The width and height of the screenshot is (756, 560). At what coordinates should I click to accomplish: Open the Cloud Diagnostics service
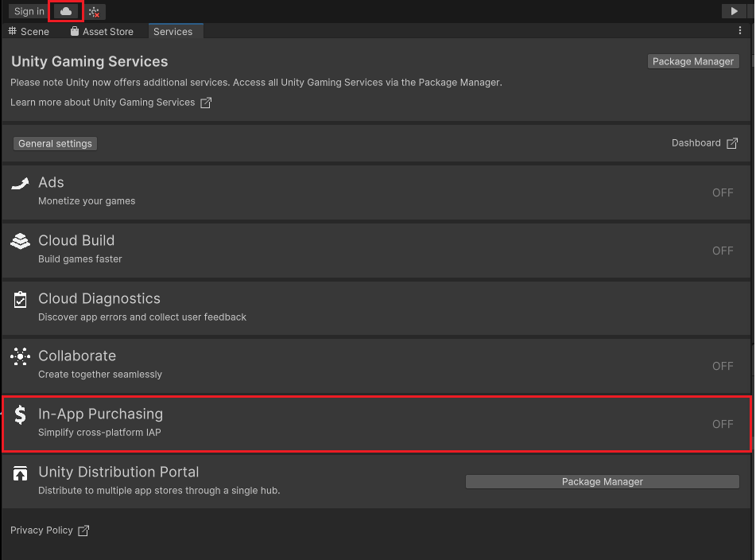tap(99, 298)
